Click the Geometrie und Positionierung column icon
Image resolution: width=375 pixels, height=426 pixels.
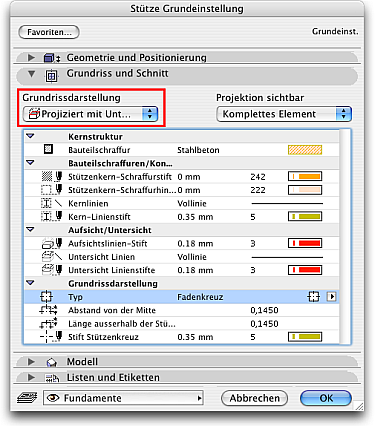click(x=52, y=58)
